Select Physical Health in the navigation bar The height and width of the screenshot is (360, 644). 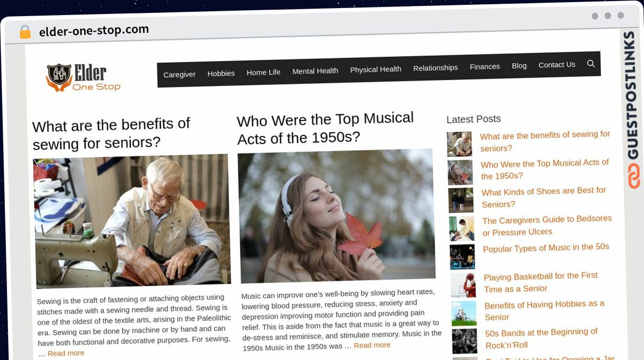coord(376,69)
